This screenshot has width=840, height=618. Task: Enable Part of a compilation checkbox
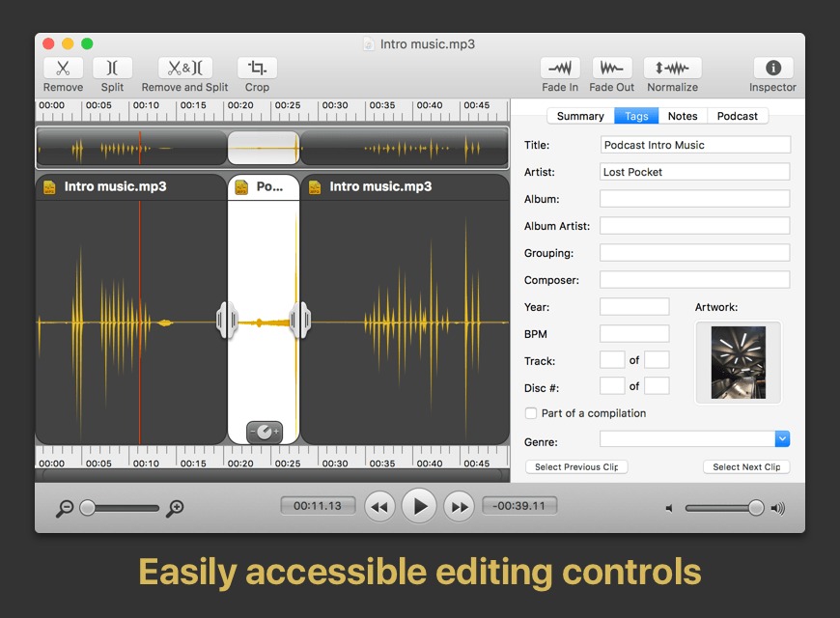tap(531, 413)
